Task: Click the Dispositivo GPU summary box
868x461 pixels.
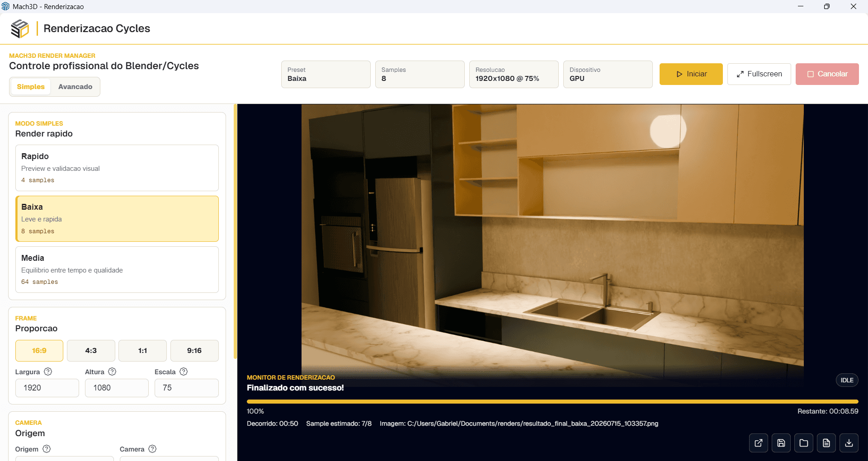Action: pyautogui.click(x=608, y=74)
